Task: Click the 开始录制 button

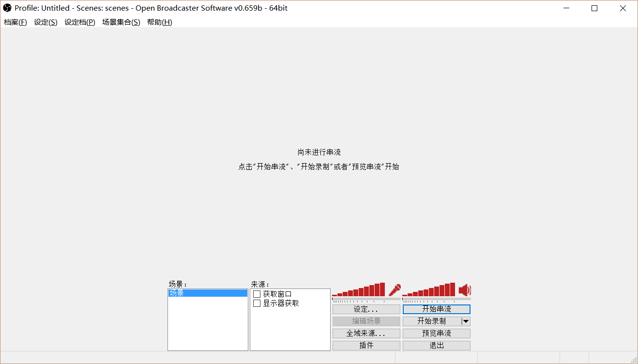Action: [x=432, y=321]
